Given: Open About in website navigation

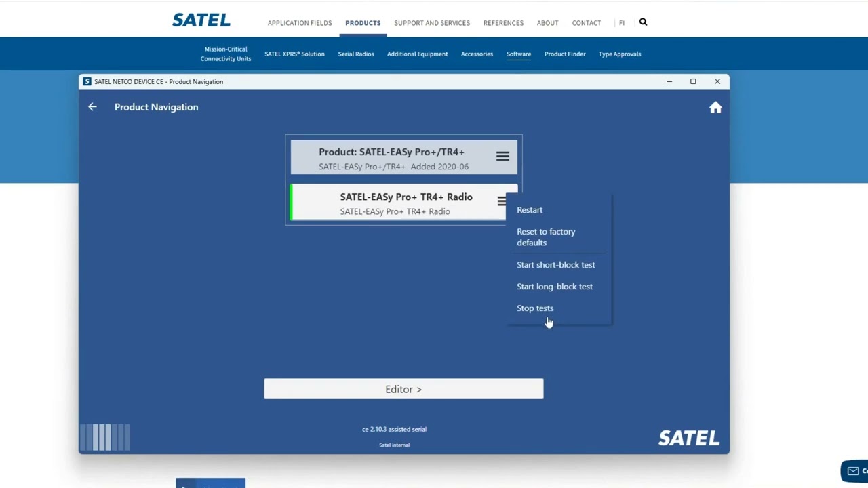Looking at the screenshot, I should click(x=548, y=23).
